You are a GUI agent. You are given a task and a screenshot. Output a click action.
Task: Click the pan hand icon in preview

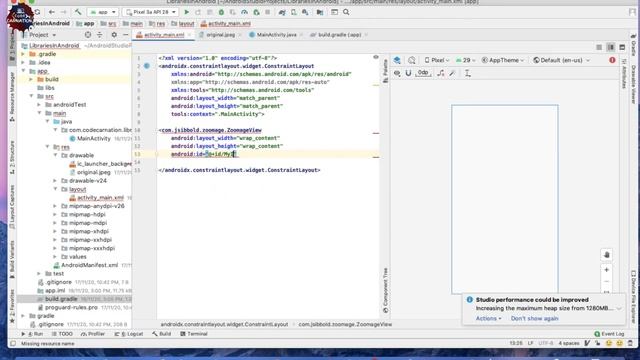tap(607, 255)
